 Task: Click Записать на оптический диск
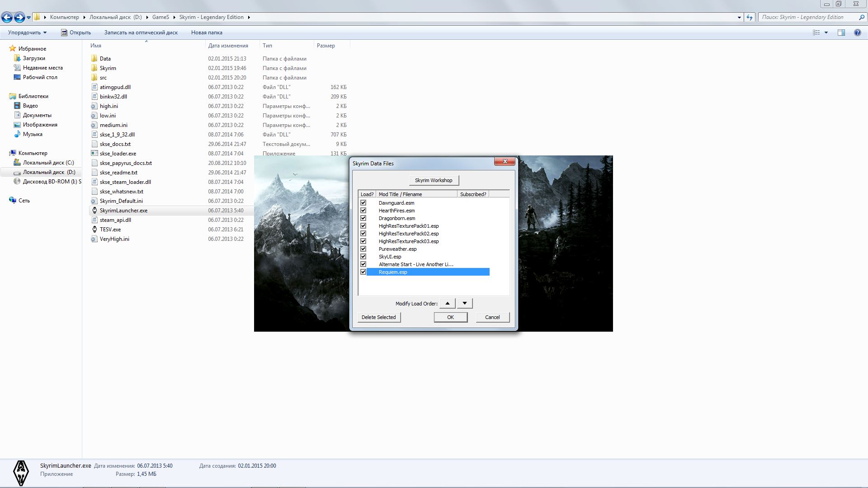click(x=141, y=33)
